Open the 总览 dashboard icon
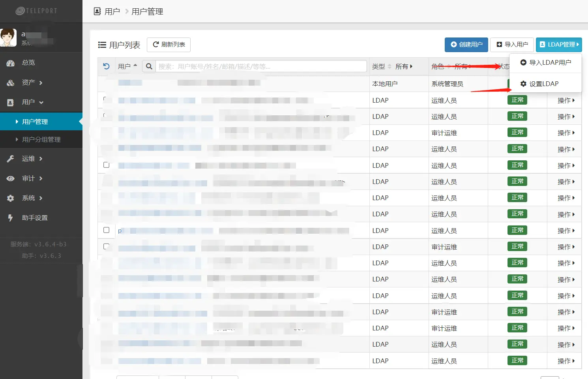 click(x=11, y=63)
